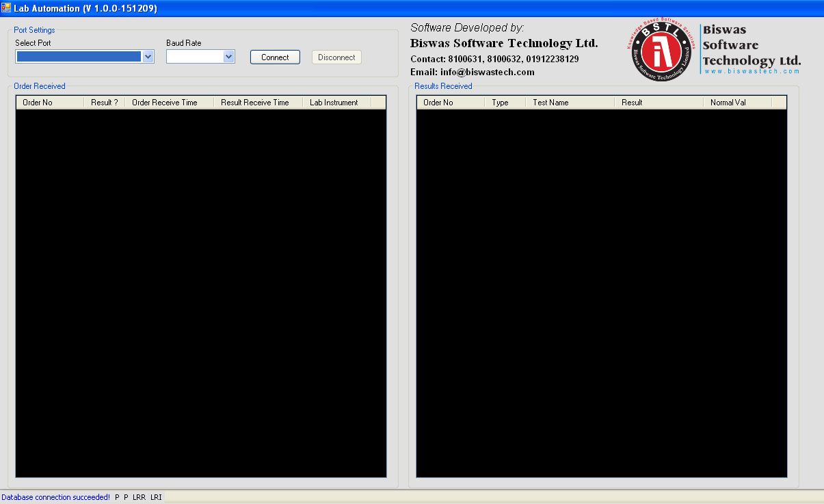Image resolution: width=824 pixels, height=504 pixels.
Task: Click 'Biswas Software Technology Ltd.' bold heading
Action: [504, 43]
